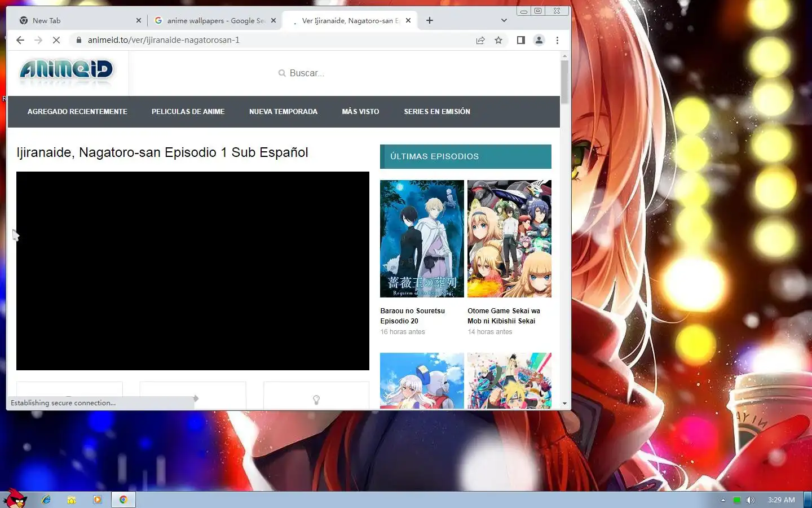812x508 pixels.
Task: Open the white-haired girl episode thumbnail
Action: point(422,380)
